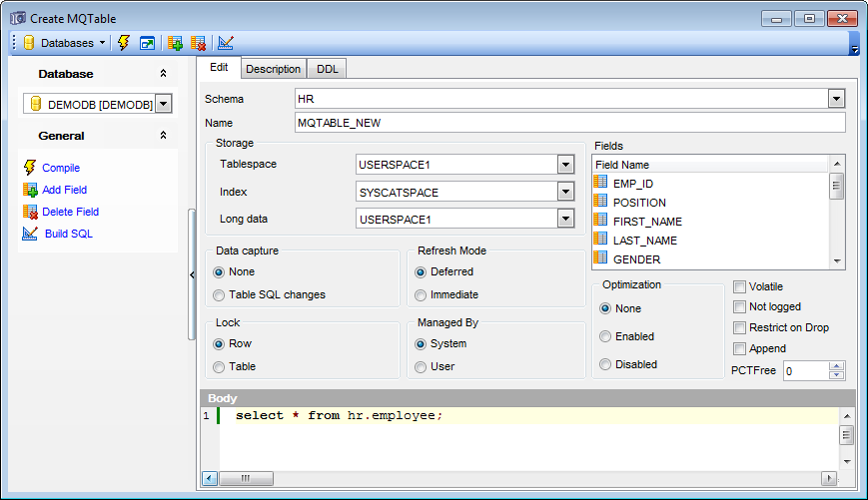
Task: Click the Compile link
Action: pos(61,168)
